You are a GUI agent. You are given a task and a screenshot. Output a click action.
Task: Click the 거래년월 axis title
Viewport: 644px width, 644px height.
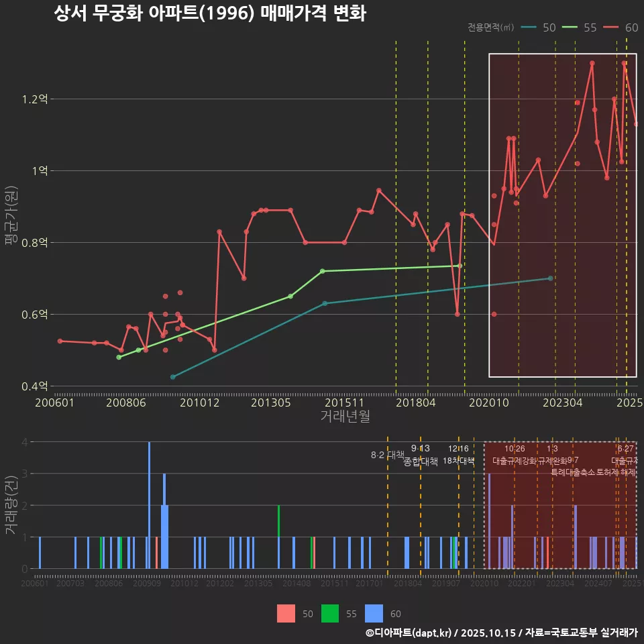click(345, 417)
